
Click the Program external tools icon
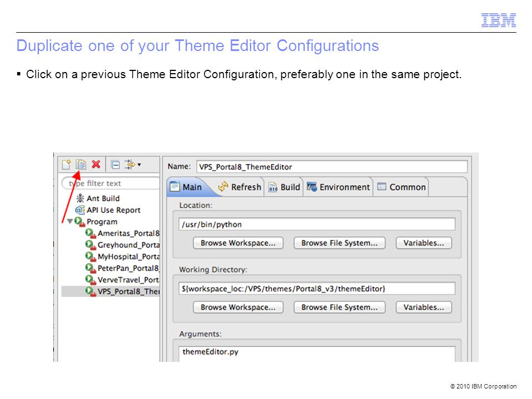coord(80,222)
